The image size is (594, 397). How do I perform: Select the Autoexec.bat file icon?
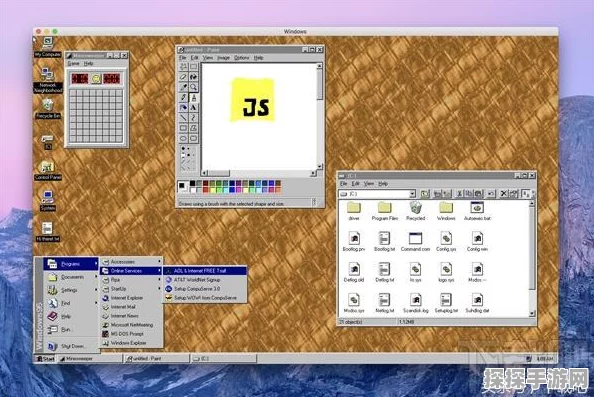(477, 211)
